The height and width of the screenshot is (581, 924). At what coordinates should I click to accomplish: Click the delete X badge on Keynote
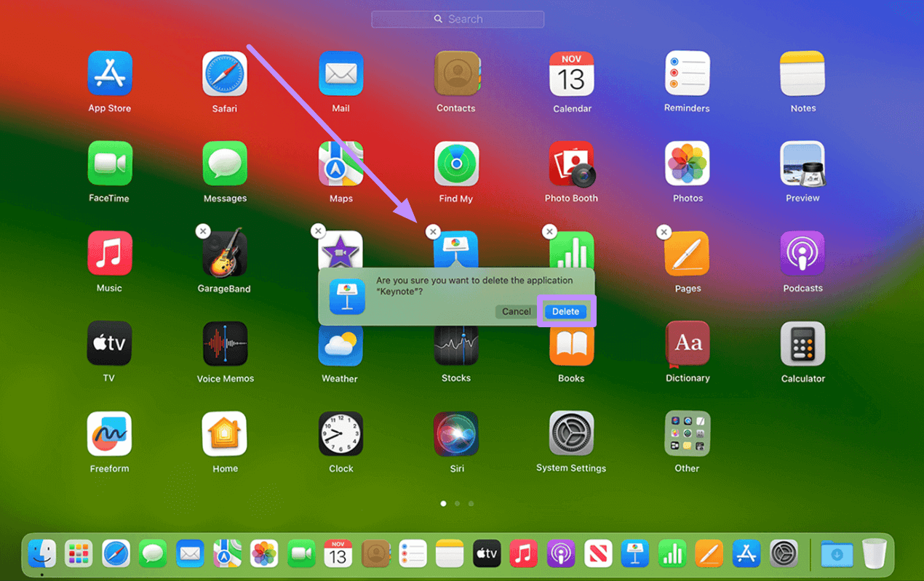click(433, 231)
